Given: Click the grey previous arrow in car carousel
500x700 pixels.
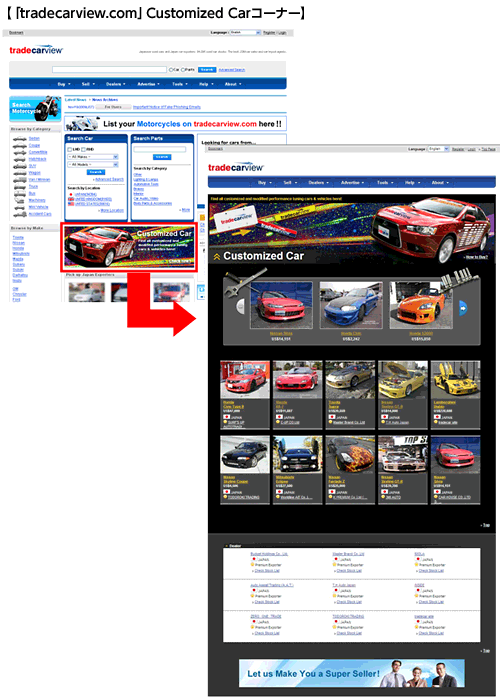Looking at the screenshot, I should (x=241, y=306).
